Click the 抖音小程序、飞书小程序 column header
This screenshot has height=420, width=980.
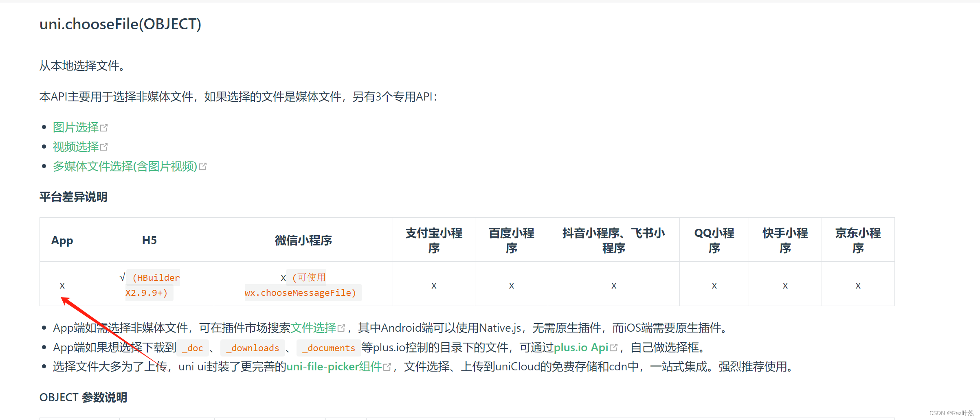pos(614,240)
